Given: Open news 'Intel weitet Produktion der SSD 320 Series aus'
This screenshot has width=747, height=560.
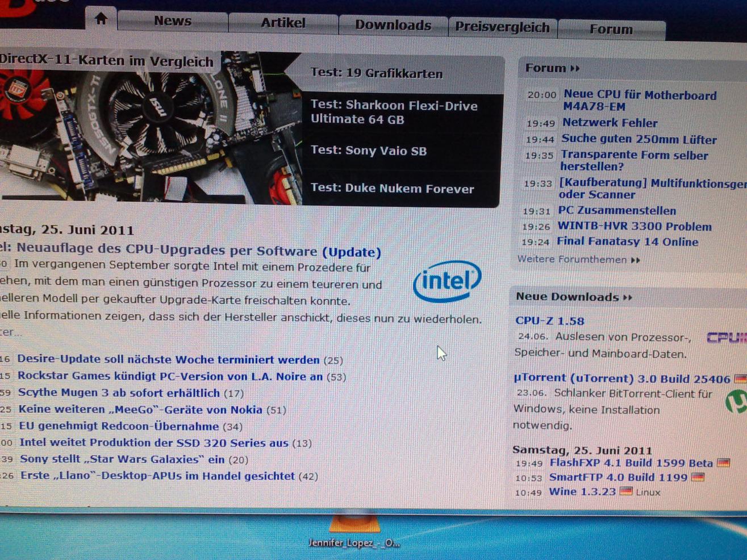Looking at the screenshot, I should [x=154, y=442].
